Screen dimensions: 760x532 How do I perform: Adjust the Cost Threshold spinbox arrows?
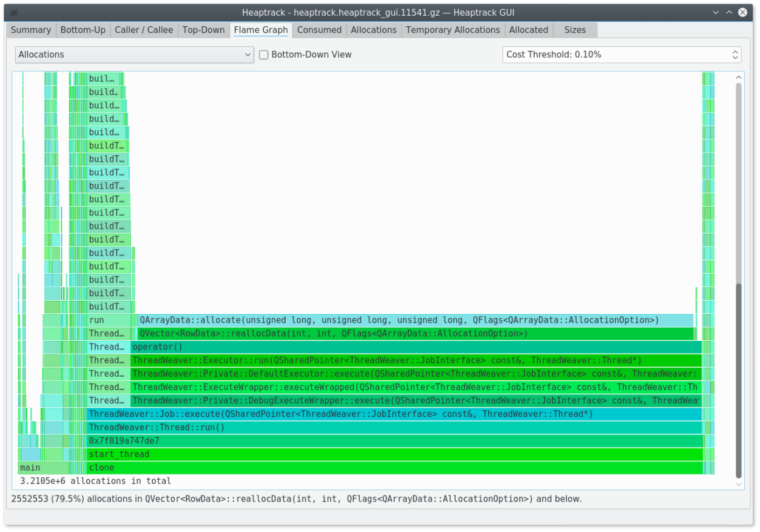pos(735,55)
